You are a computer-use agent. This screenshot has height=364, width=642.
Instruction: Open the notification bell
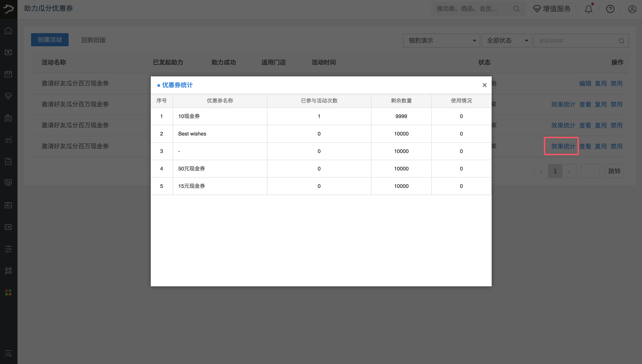pyautogui.click(x=588, y=9)
